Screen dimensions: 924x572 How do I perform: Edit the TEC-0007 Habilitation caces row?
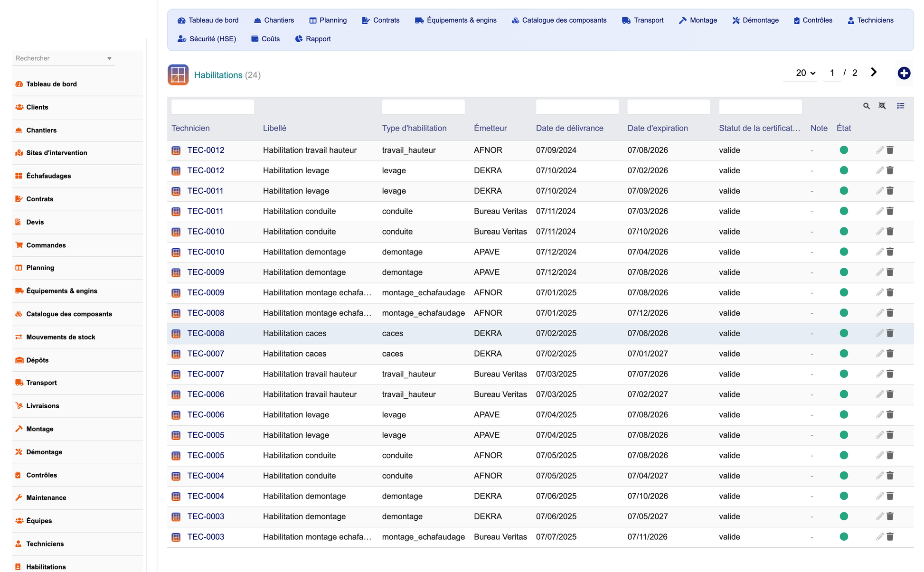pos(879,354)
